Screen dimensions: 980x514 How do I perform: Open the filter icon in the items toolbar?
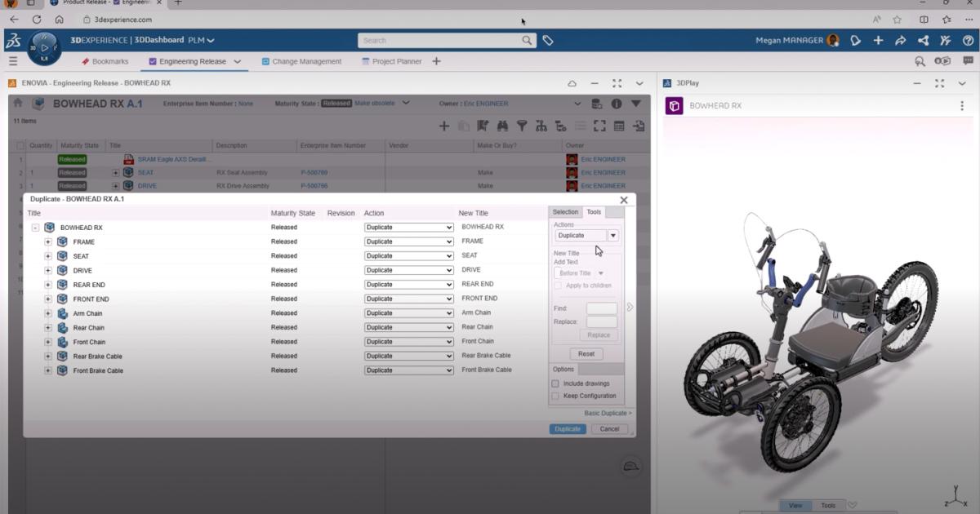[x=523, y=126]
